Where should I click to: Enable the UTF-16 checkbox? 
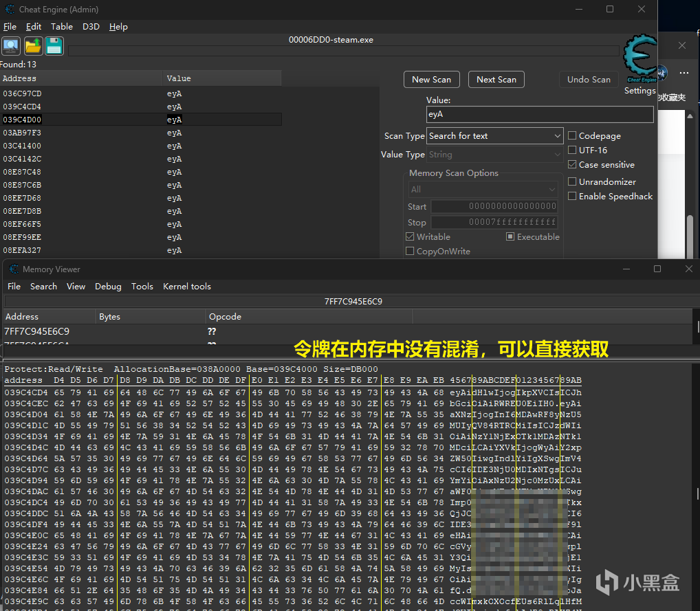573,151
